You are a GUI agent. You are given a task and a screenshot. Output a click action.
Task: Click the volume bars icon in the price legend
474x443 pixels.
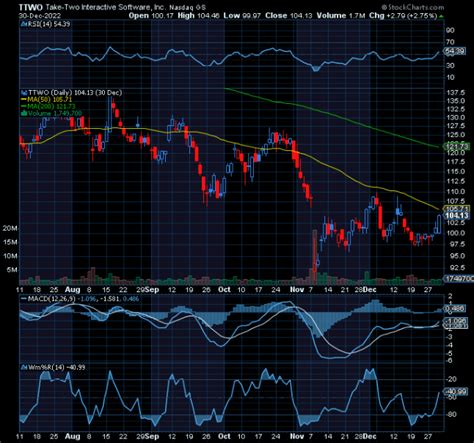(x=24, y=113)
